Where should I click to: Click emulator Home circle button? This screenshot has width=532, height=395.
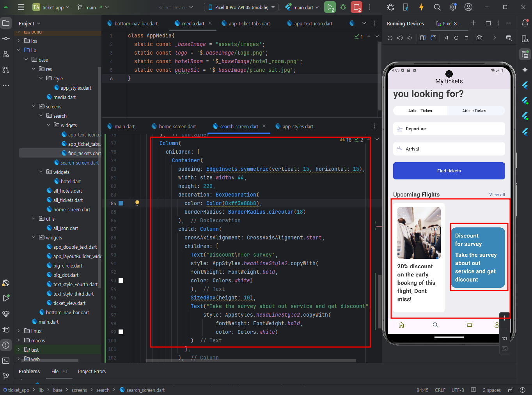pos(456,38)
